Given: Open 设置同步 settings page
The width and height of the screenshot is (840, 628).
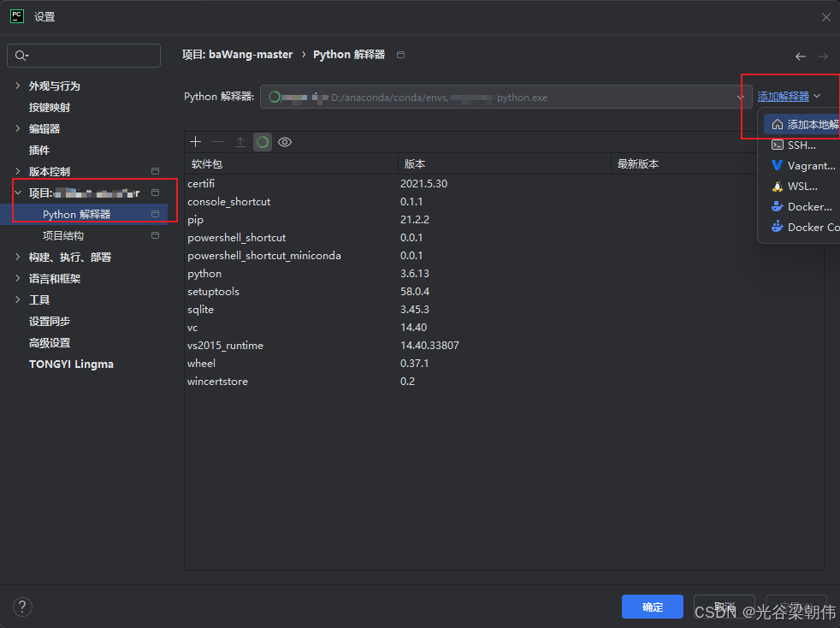Looking at the screenshot, I should click(50, 322).
